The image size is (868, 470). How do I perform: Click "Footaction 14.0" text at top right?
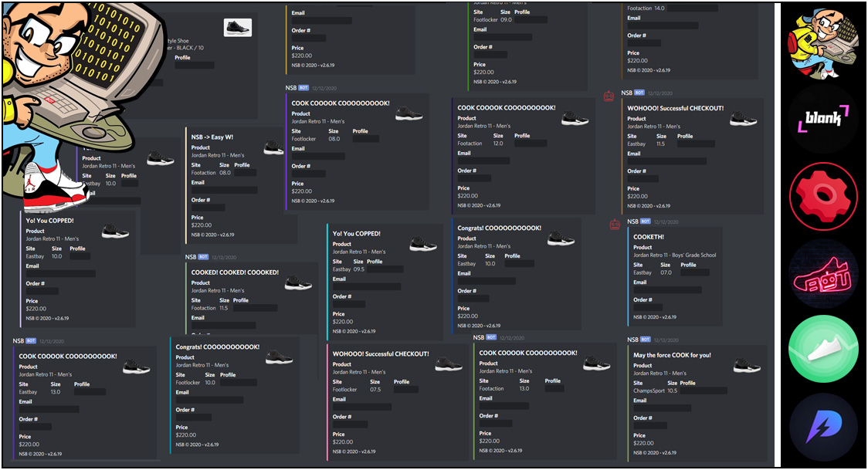pos(646,8)
